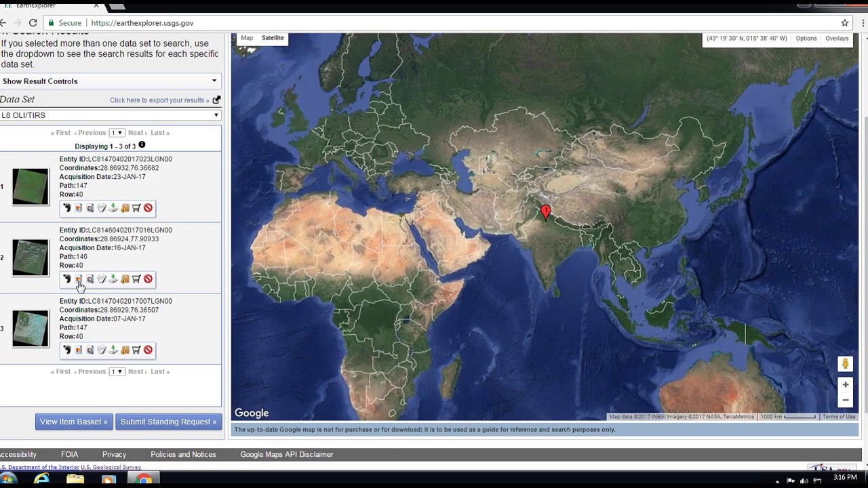Open Internet Explorer from the taskbar
The height and width of the screenshot is (488, 868).
pos(41,479)
